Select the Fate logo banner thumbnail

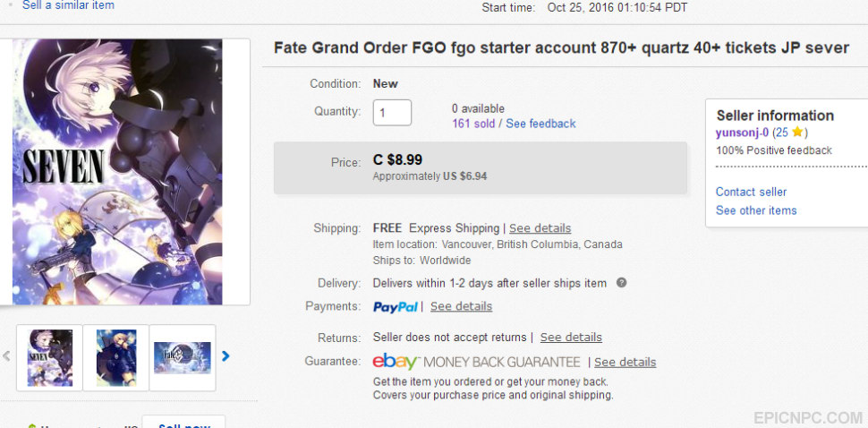[x=183, y=357]
